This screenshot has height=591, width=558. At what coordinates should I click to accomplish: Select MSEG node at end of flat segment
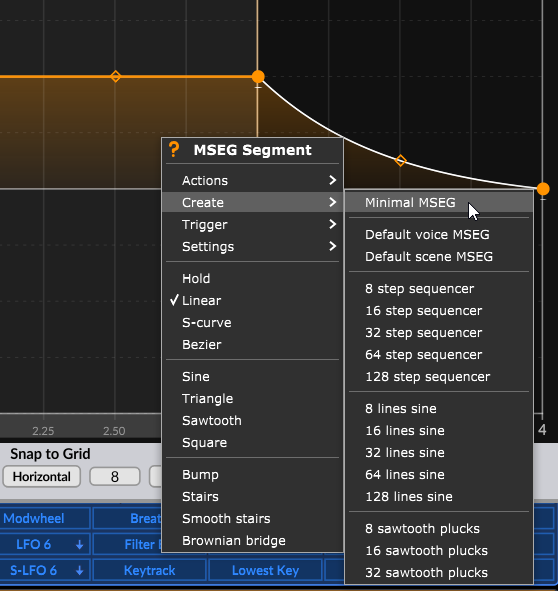tap(258, 77)
